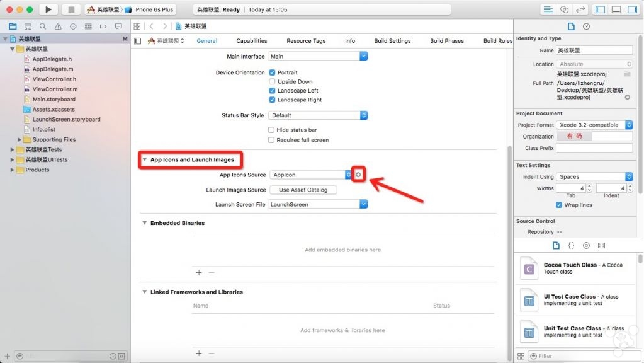Click arrow next to App Icons Source

359,175
